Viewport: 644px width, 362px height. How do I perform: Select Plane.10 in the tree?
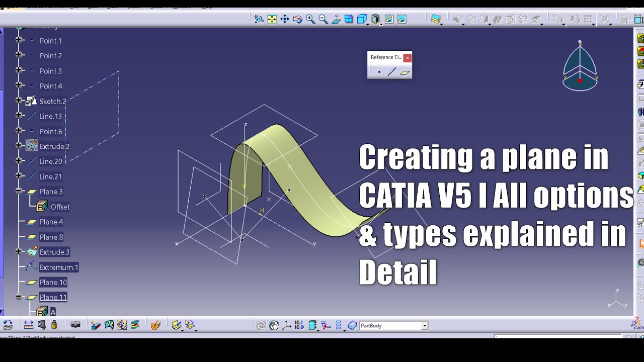(x=53, y=282)
